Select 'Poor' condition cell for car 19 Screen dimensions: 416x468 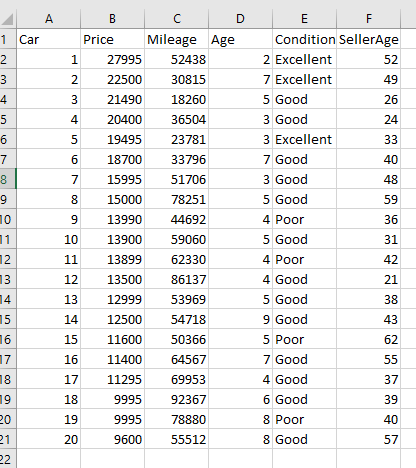click(305, 419)
